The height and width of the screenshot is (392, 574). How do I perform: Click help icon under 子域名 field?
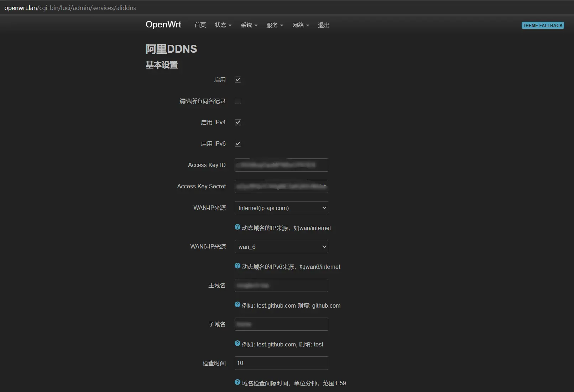(238, 344)
